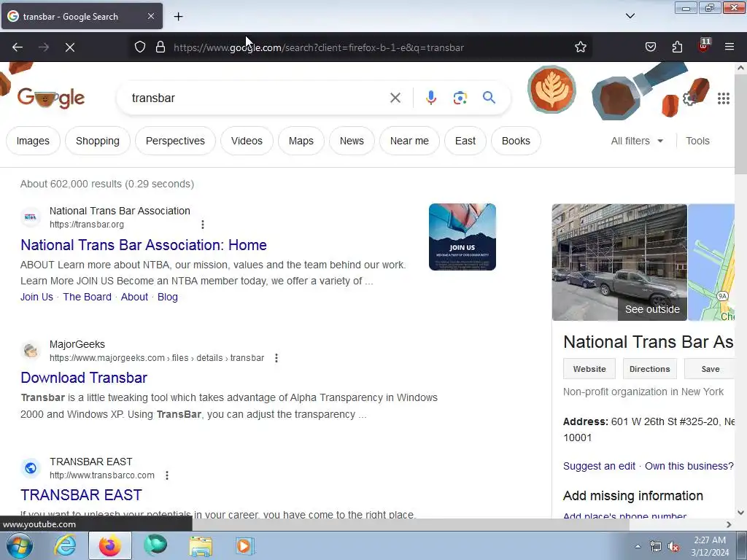Image resolution: width=747 pixels, height=560 pixels.
Task: Open more options for MajorGeeks result
Action: tap(276, 357)
